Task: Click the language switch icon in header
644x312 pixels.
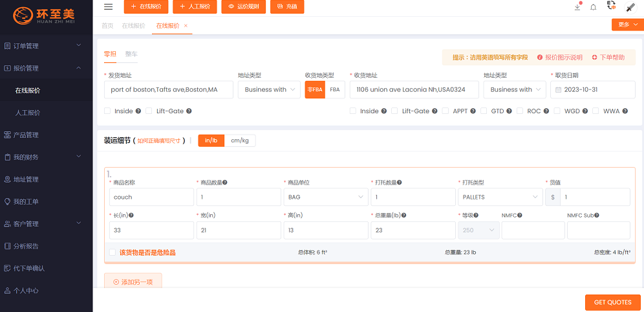Action: click(611, 6)
